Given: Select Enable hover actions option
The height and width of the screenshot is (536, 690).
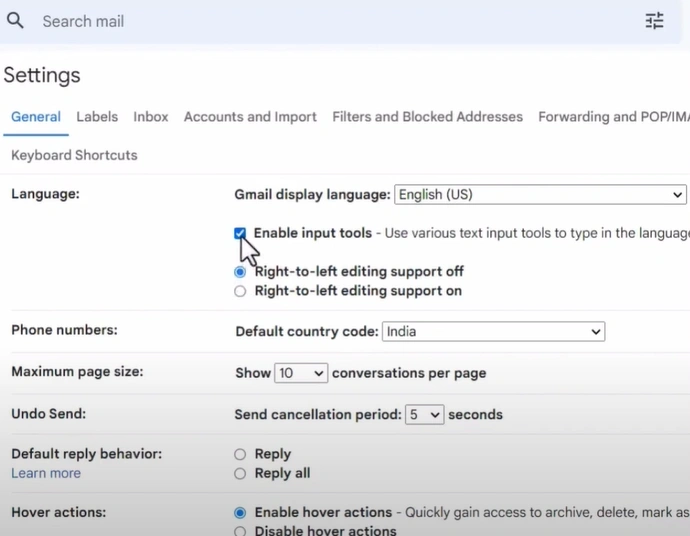Looking at the screenshot, I should pos(240,513).
